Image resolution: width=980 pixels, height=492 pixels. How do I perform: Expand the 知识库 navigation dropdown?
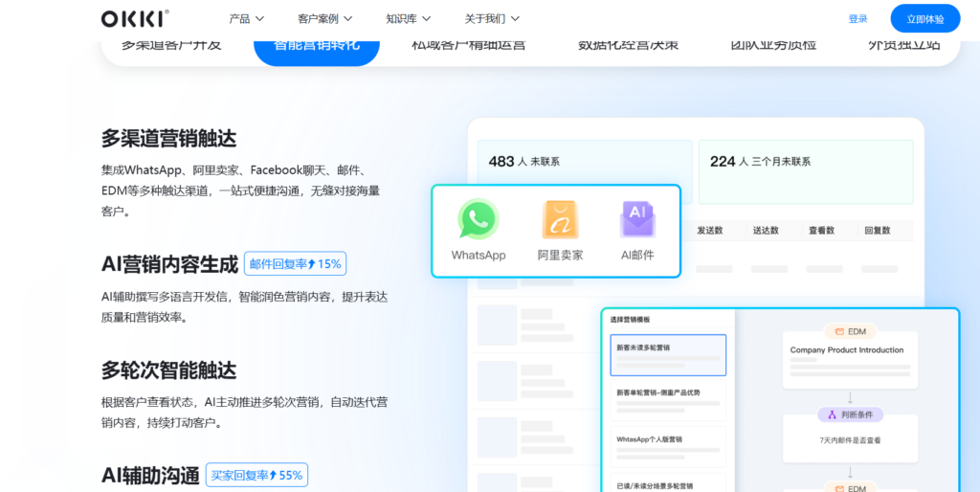(x=408, y=18)
